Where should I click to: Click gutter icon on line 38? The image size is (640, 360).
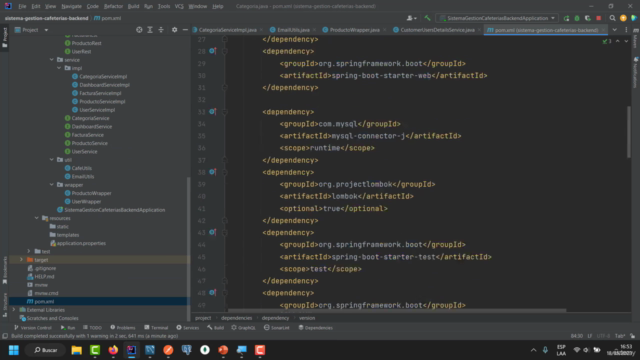point(212,172)
